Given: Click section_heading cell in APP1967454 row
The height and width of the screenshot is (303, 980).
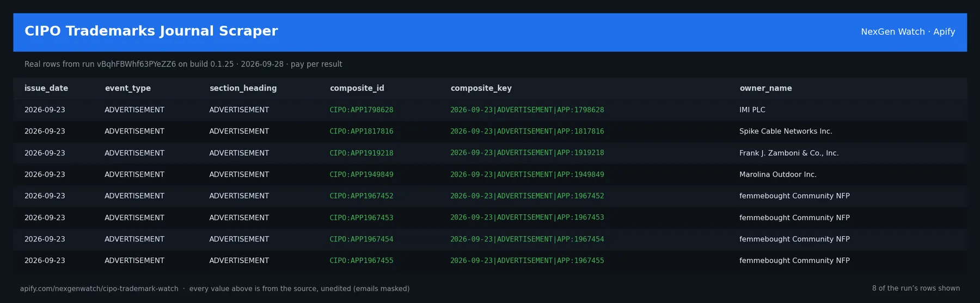Looking at the screenshot, I should (239, 239).
